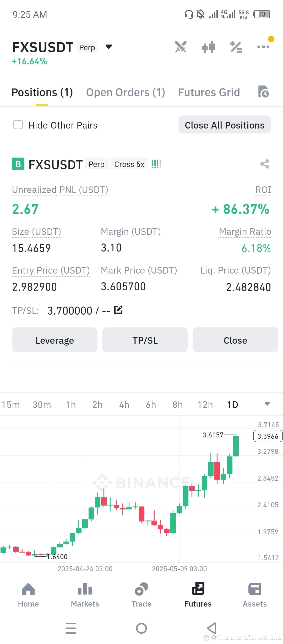
Task: Tap the Leverage button
Action: [55, 340]
